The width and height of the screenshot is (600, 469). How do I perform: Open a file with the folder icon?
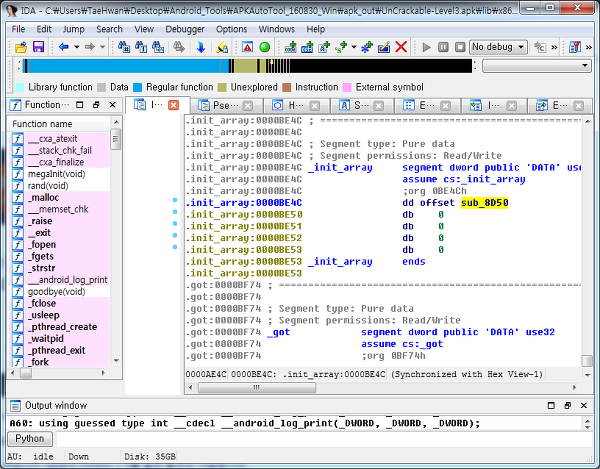tap(21, 47)
